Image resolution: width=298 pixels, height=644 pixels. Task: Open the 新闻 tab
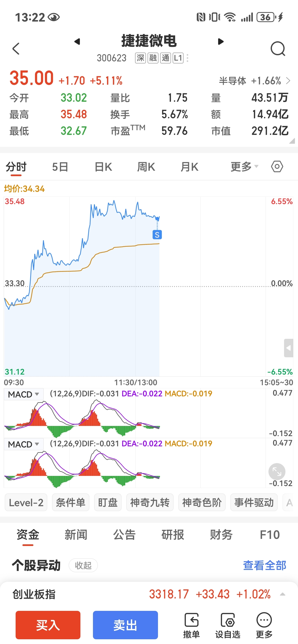(x=76, y=535)
